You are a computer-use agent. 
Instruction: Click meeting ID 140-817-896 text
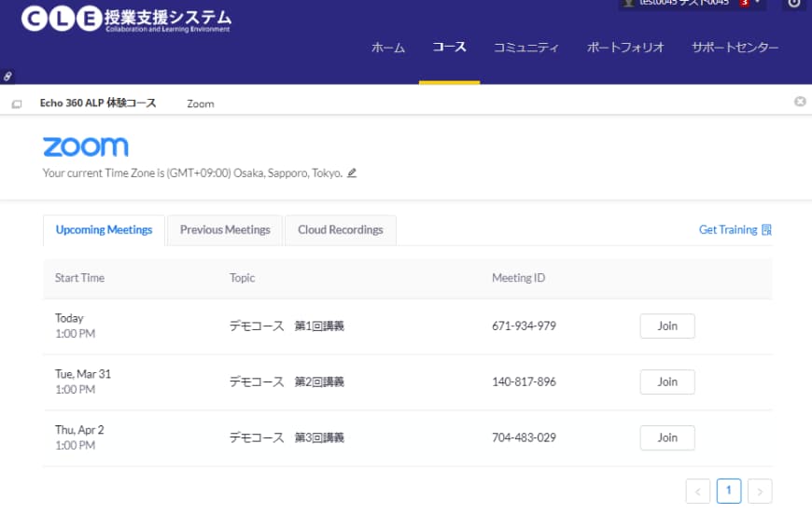[524, 382]
